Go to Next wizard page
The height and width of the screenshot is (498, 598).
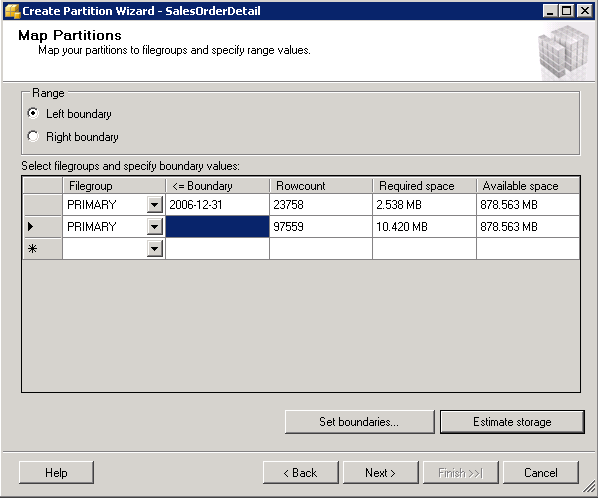click(x=380, y=472)
